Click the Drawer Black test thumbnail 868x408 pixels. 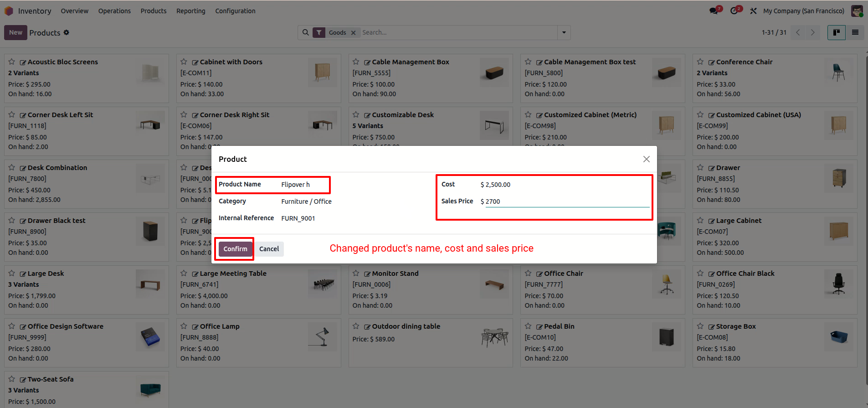(x=150, y=231)
